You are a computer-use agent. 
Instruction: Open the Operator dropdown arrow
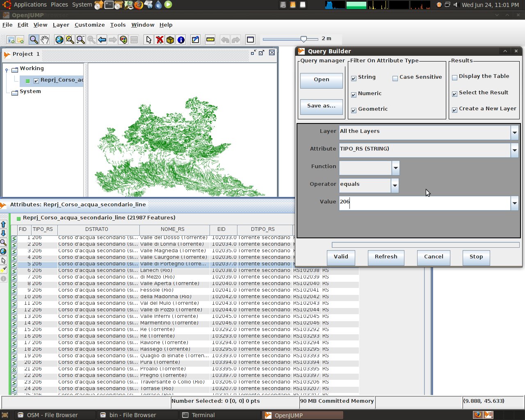click(395, 185)
